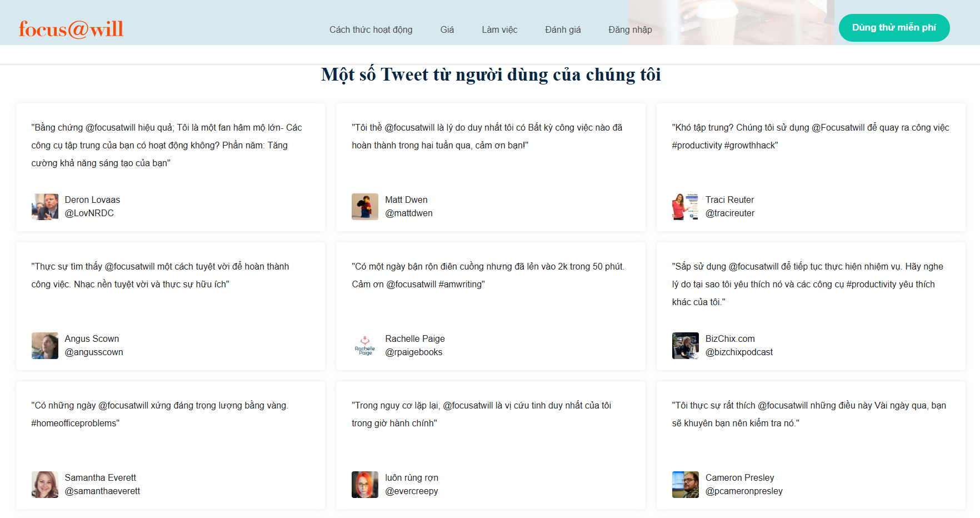Image resolution: width=980 pixels, height=518 pixels.
Task: Open the 'Cách thức hoạt động' menu item
Action: (x=371, y=29)
